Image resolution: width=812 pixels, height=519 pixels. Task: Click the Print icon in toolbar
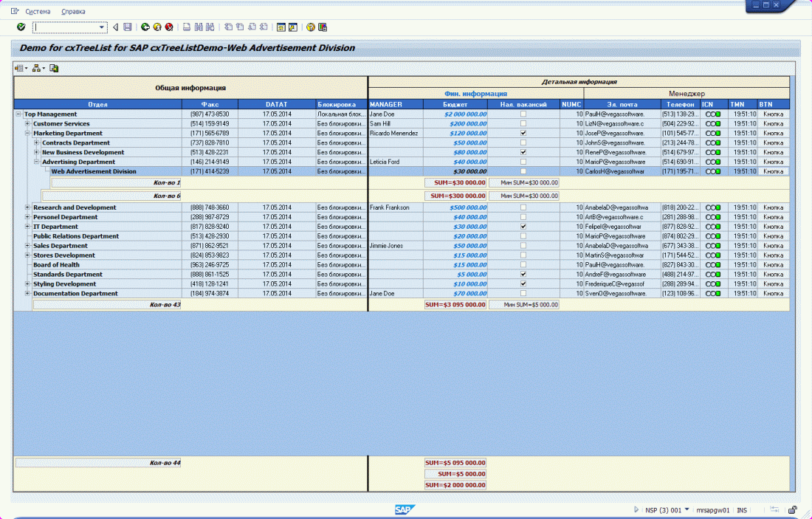187,27
